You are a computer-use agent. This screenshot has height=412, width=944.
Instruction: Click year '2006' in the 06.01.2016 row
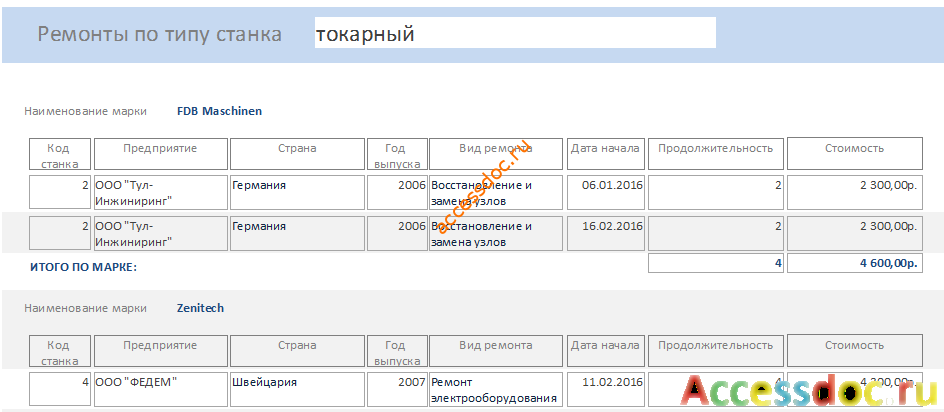(397, 192)
